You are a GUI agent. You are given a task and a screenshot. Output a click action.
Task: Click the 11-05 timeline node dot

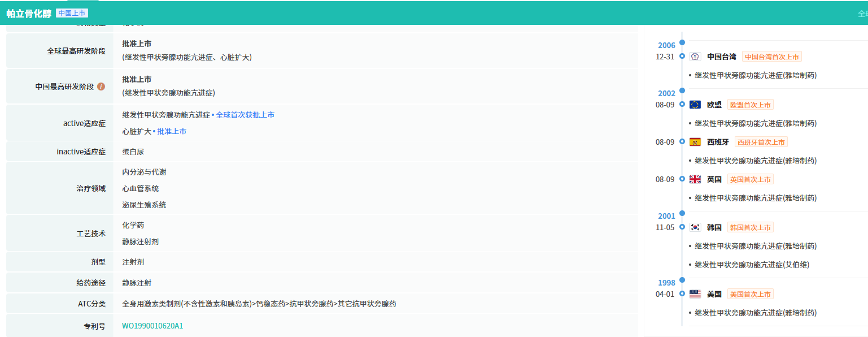(682, 227)
